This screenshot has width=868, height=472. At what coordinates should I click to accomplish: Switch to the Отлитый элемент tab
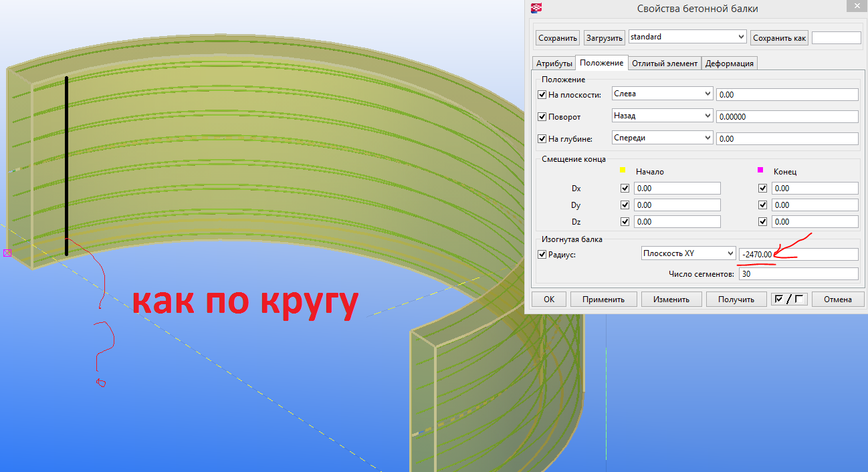pyautogui.click(x=665, y=64)
